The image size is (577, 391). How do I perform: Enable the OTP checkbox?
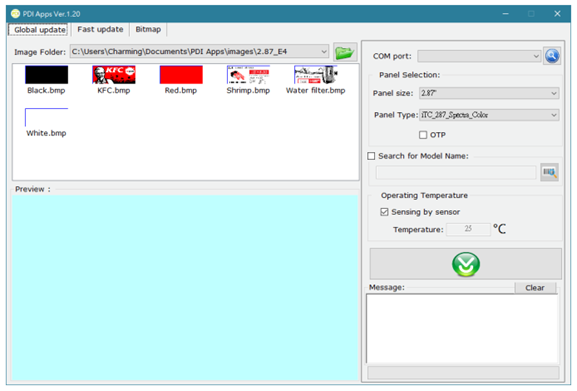tap(423, 135)
